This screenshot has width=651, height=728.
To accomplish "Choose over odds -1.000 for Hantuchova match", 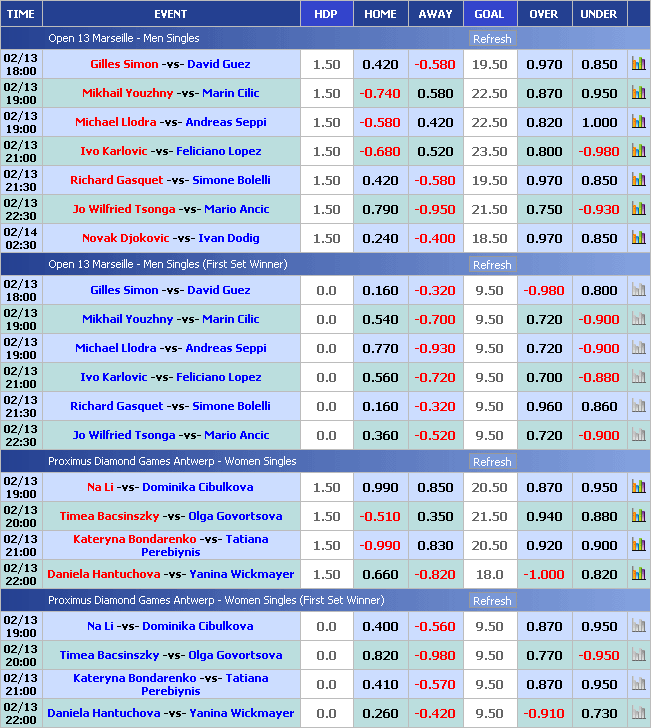I will 544,574.
